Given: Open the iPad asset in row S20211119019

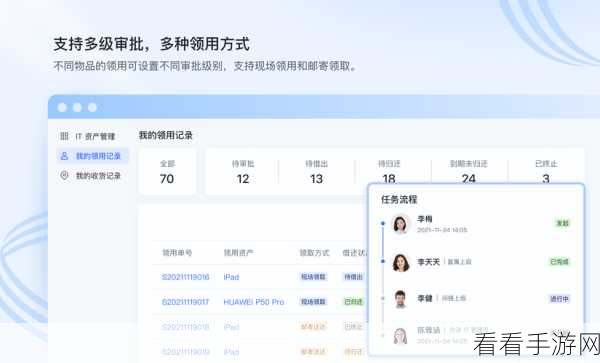Looking at the screenshot, I should tap(231, 352).
